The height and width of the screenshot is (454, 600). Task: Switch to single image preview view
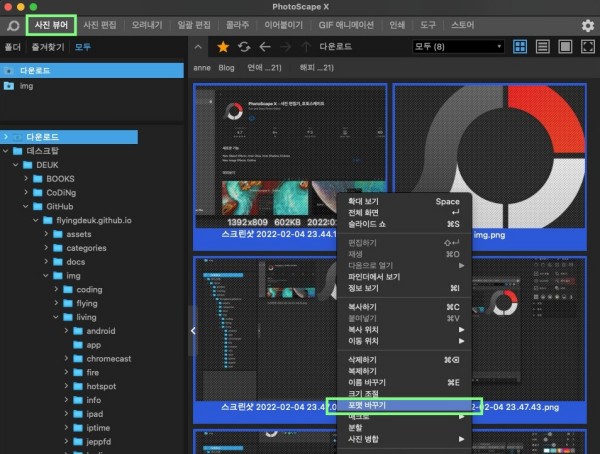(x=564, y=46)
